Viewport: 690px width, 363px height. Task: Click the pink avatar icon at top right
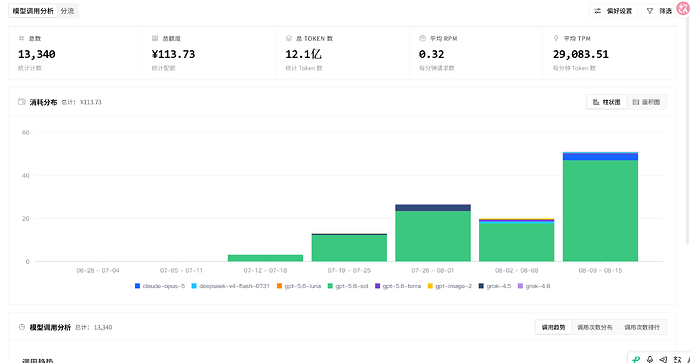tap(683, 8)
